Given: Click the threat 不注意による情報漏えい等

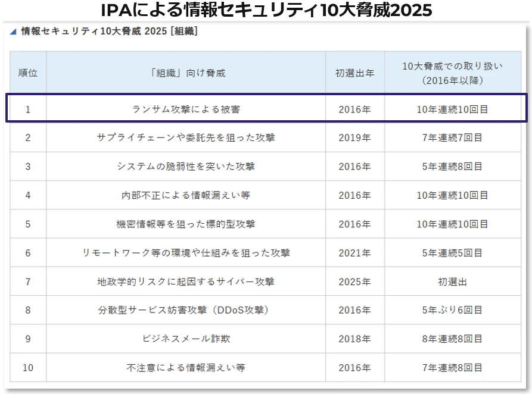Looking at the screenshot, I should 186,368.
